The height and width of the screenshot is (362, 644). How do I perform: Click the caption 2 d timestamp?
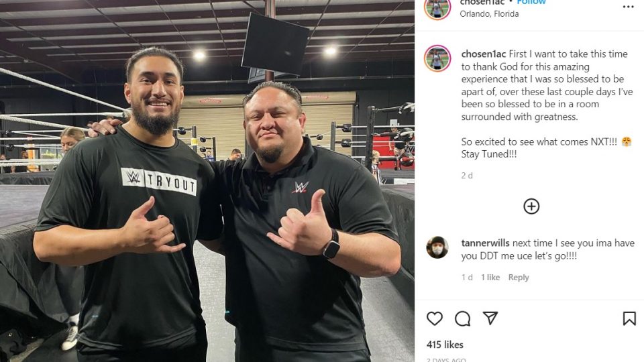pyautogui.click(x=467, y=176)
